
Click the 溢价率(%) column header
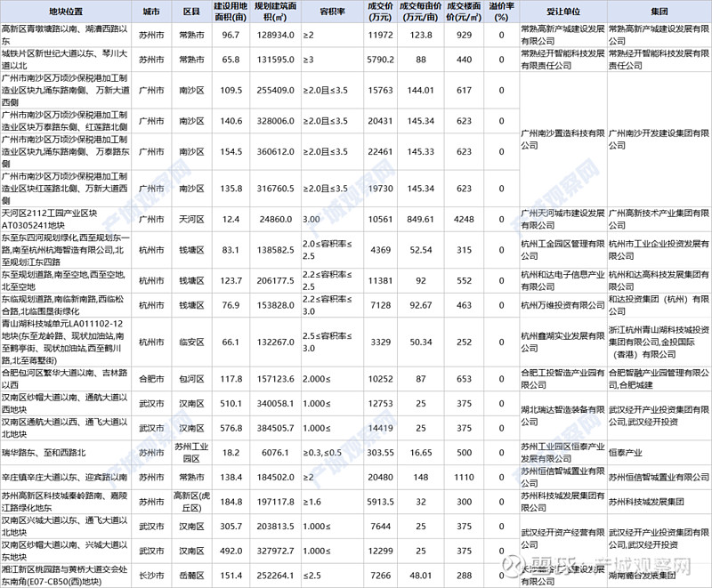point(502,12)
